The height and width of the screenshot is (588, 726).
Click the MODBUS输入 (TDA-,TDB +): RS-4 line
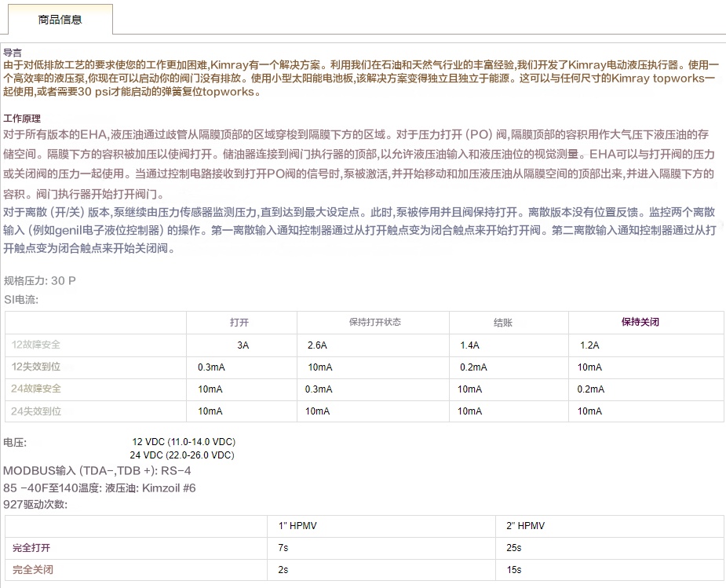click(x=97, y=471)
